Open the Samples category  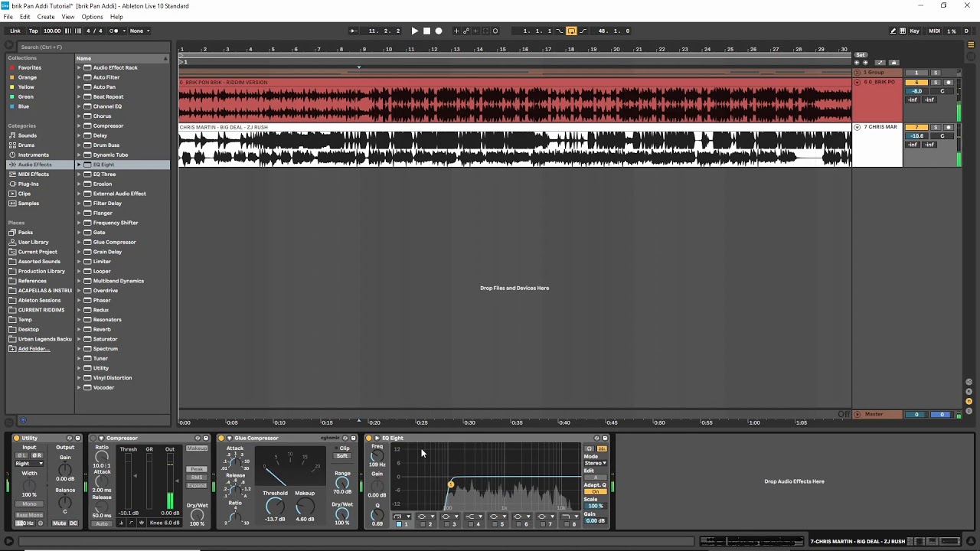[28, 203]
